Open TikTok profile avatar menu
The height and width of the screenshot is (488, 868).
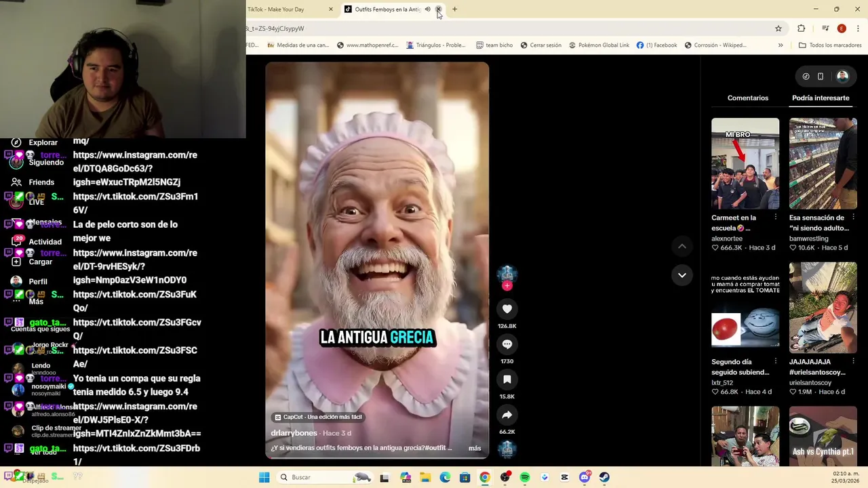coord(842,77)
